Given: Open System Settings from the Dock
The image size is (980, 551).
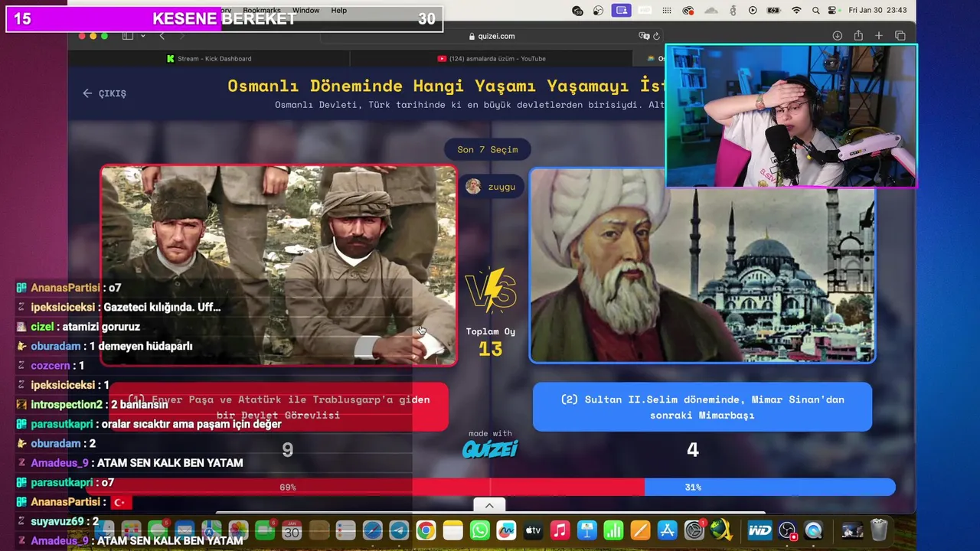Looking at the screenshot, I should coord(694,530).
